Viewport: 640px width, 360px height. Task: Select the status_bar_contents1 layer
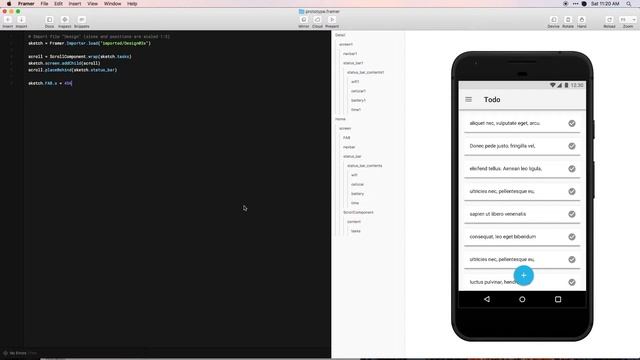[x=365, y=72]
